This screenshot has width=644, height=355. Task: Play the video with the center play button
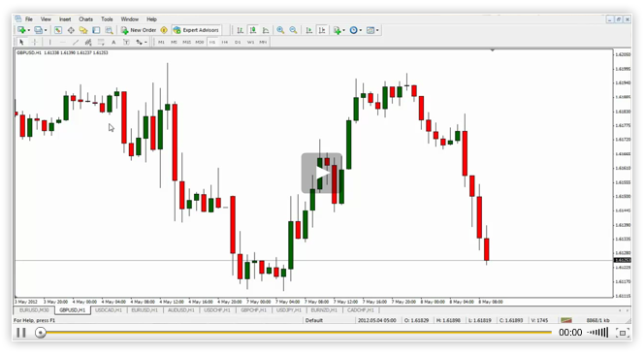(x=322, y=173)
